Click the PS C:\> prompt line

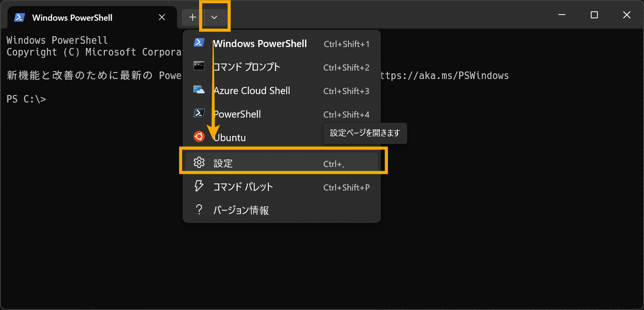pos(26,99)
